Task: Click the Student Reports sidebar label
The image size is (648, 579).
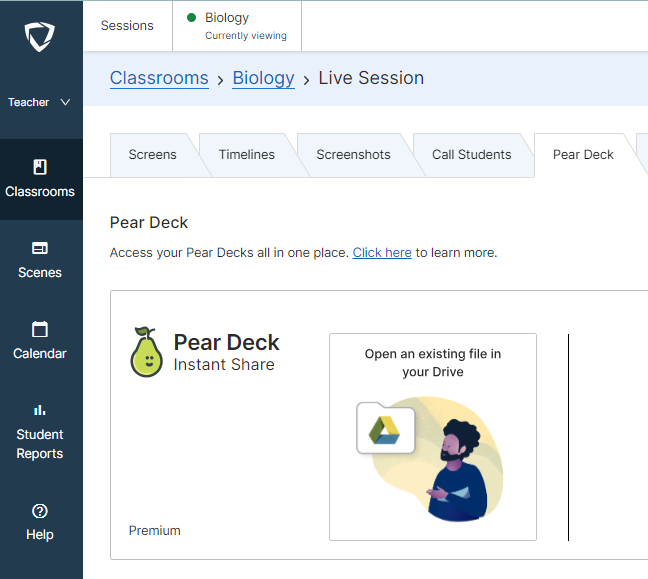Action: click(x=40, y=444)
